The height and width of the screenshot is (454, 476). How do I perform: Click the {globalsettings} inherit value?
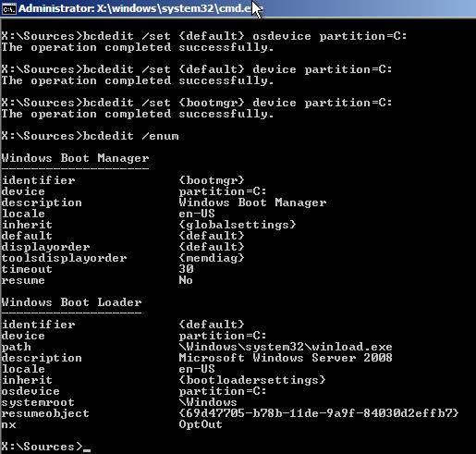coord(238,225)
